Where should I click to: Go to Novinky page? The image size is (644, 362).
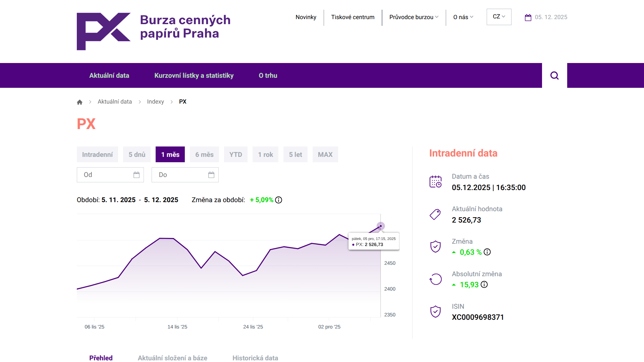tap(306, 17)
